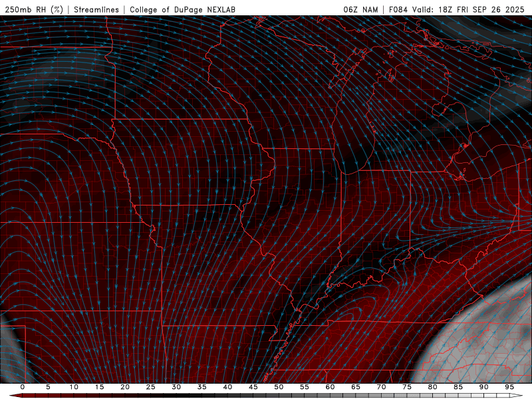Click the "Streamlines" header label
Image resolution: width=532 pixels, height=399 pixels.
click(x=96, y=9)
